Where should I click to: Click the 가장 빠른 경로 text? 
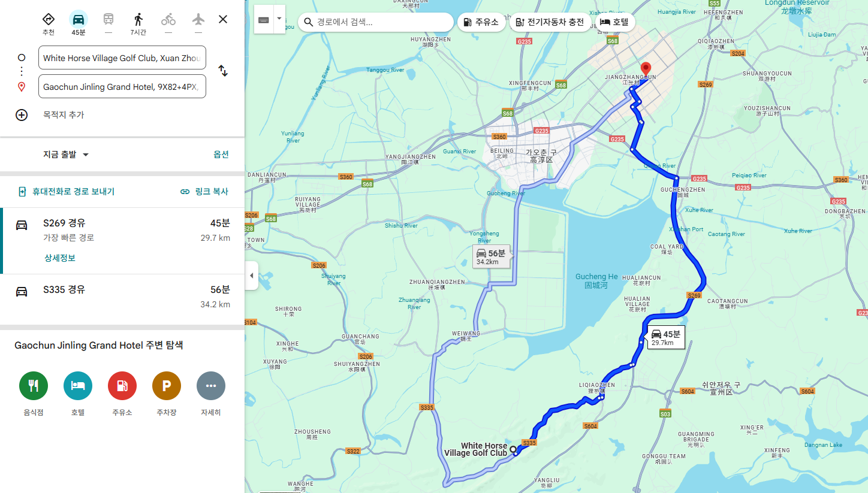tap(68, 238)
